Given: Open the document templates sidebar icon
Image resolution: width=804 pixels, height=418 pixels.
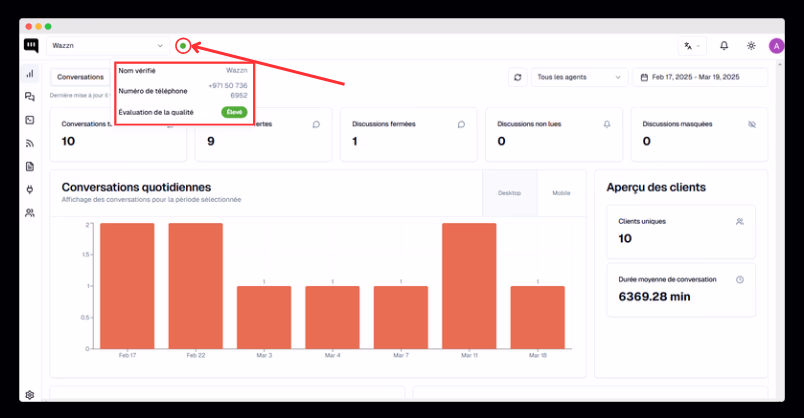Looking at the screenshot, I should [30, 167].
